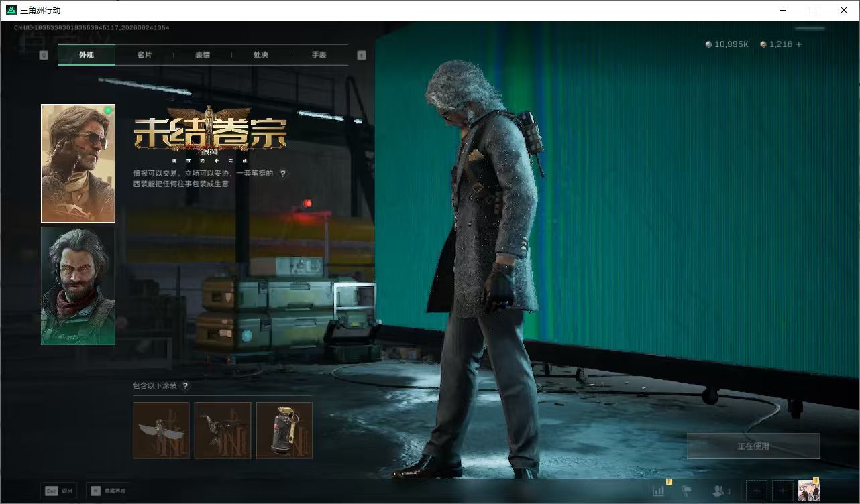
Task: Open the bar chart stats icon
Action: [x=659, y=491]
